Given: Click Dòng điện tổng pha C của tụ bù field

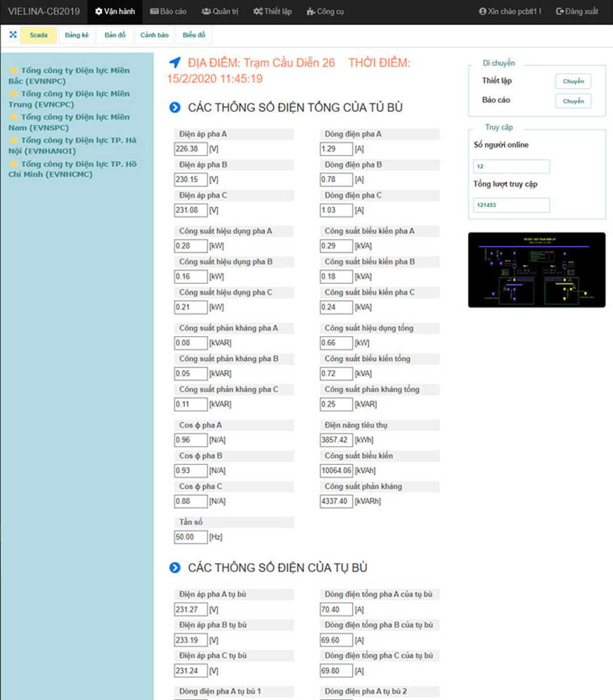Looking at the screenshot, I should [x=337, y=671].
